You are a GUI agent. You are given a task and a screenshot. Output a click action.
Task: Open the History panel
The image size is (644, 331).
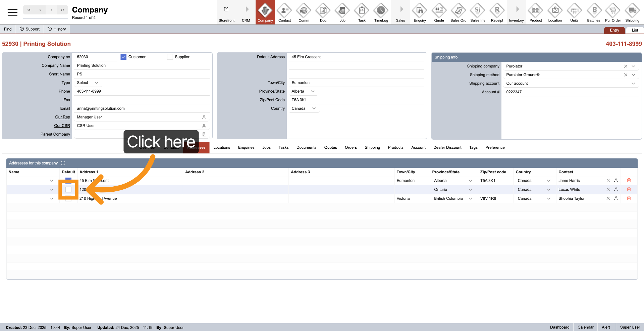[56, 29]
